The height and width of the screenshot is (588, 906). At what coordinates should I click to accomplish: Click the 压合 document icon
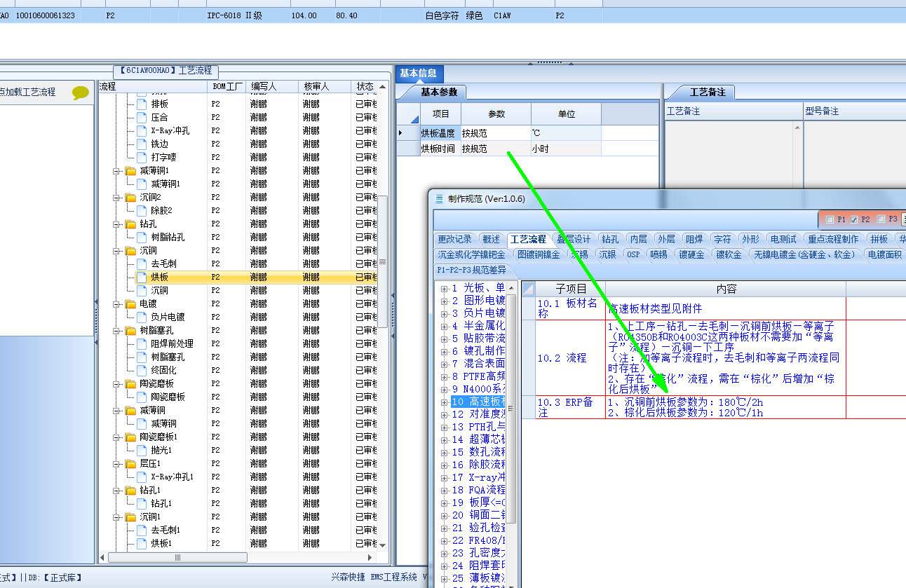[142, 117]
